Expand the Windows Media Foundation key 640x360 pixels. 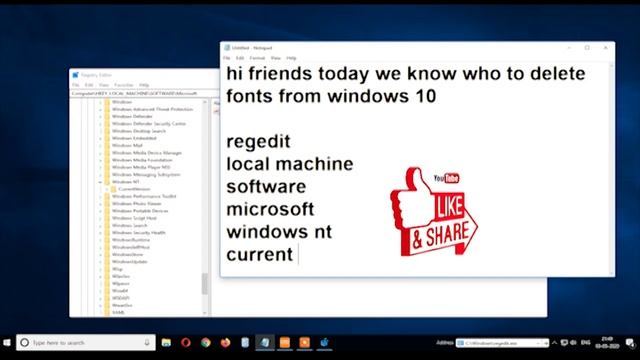[100, 160]
